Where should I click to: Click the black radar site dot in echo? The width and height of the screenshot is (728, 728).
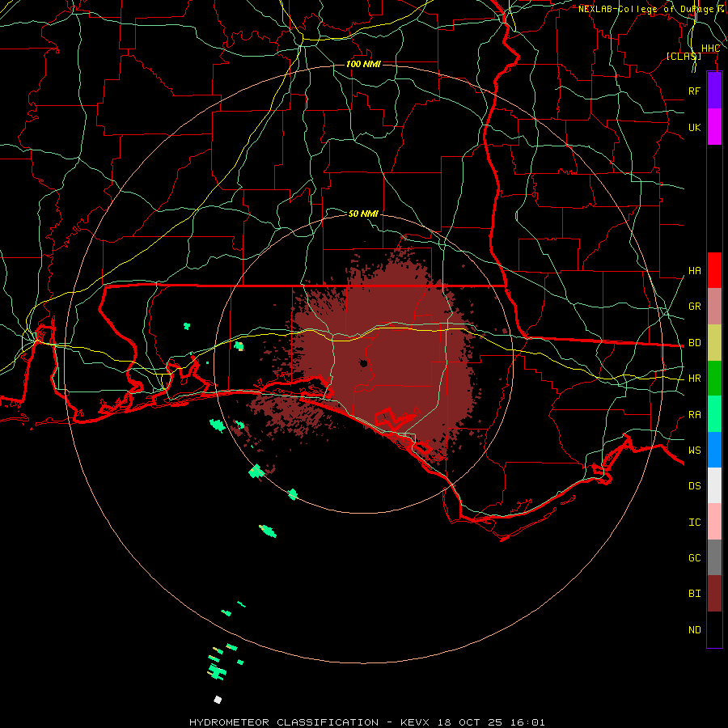coord(363,362)
